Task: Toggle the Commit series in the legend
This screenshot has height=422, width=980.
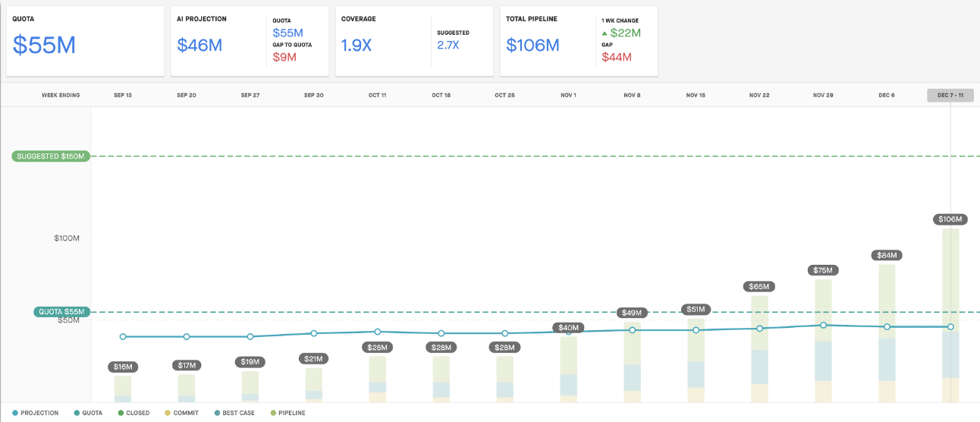Action: point(181,413)
